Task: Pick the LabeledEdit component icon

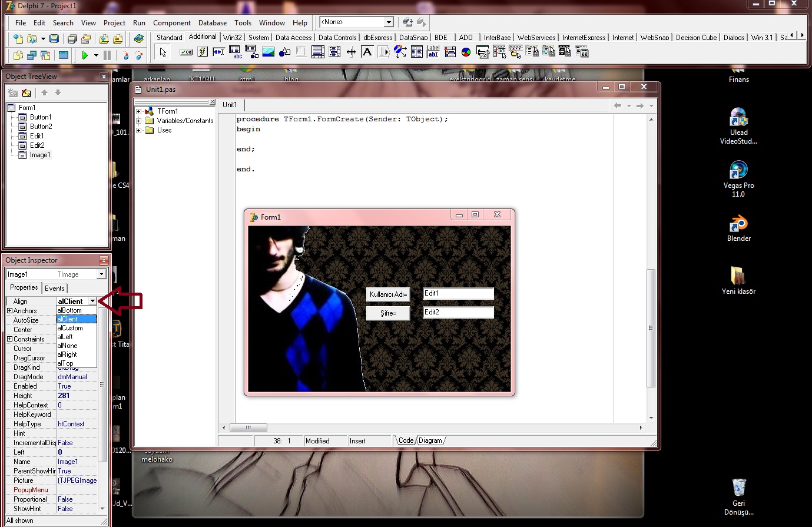Action: click(433, 52)
